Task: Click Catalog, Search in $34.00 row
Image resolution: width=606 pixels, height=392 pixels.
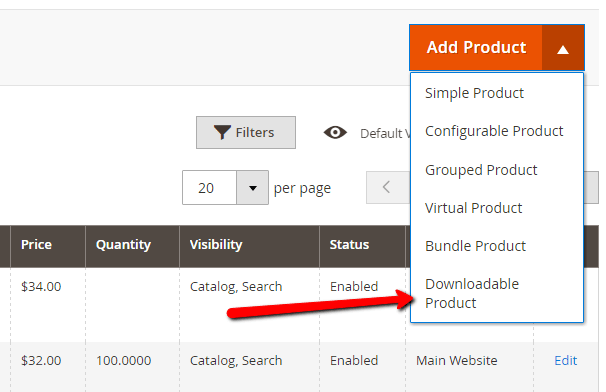Action: click(x=236, y=287)
